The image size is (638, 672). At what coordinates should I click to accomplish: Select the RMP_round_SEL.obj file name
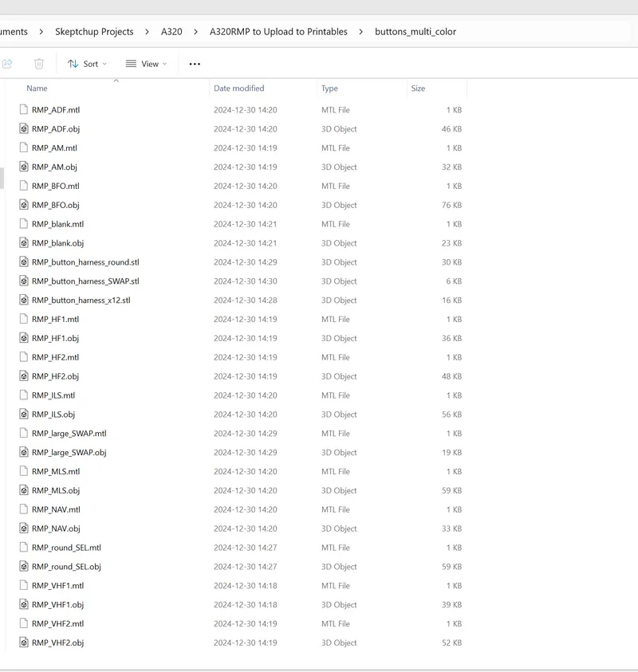tap(66, 567)
